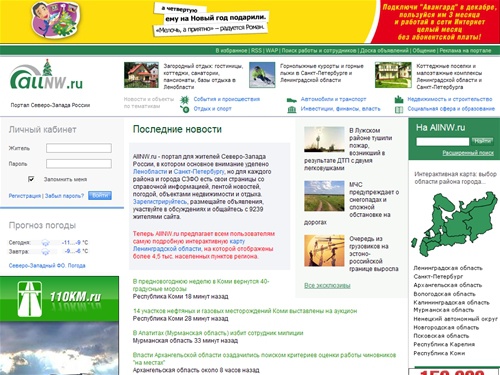Image resolution: width=500 pixels, height=375 pixels.
Task: Select 'Санкт-Петербург' in region list
Action: tap(438, 277)
